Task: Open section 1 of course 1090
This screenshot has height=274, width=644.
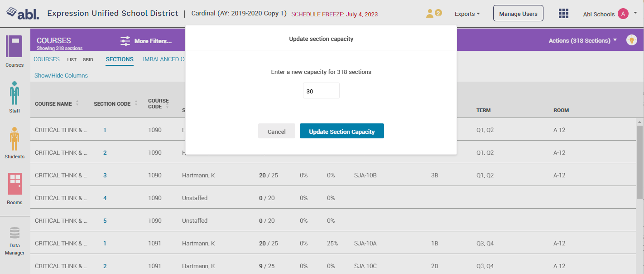Action: pos(105,130)
